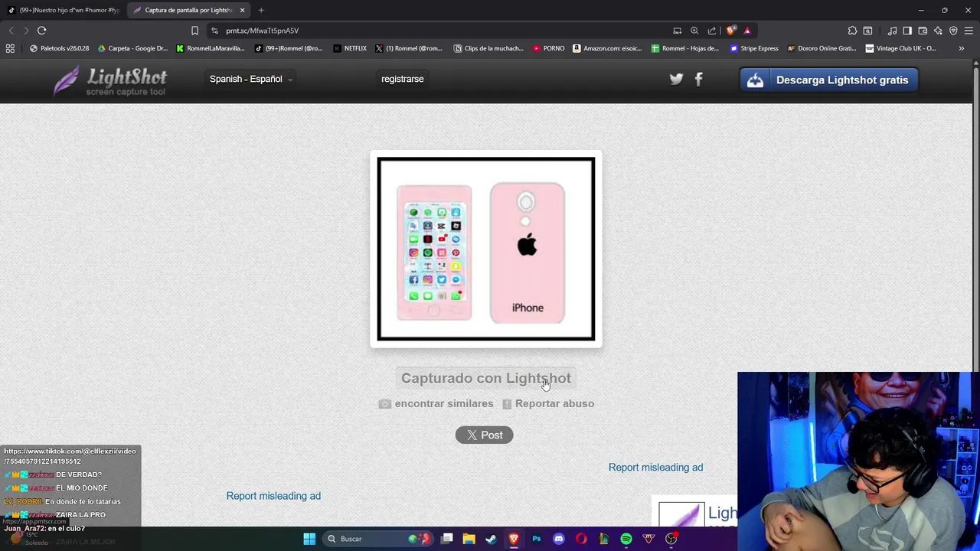
Task: Click registrarse in the Lightshot header
Action: 403,79
